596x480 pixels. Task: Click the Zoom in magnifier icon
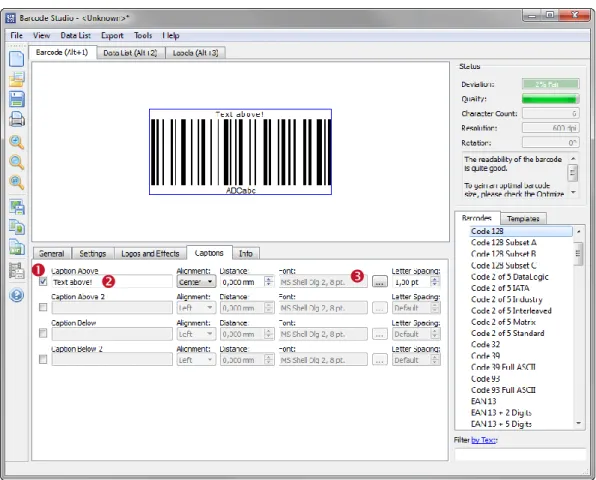pos(16,142)
